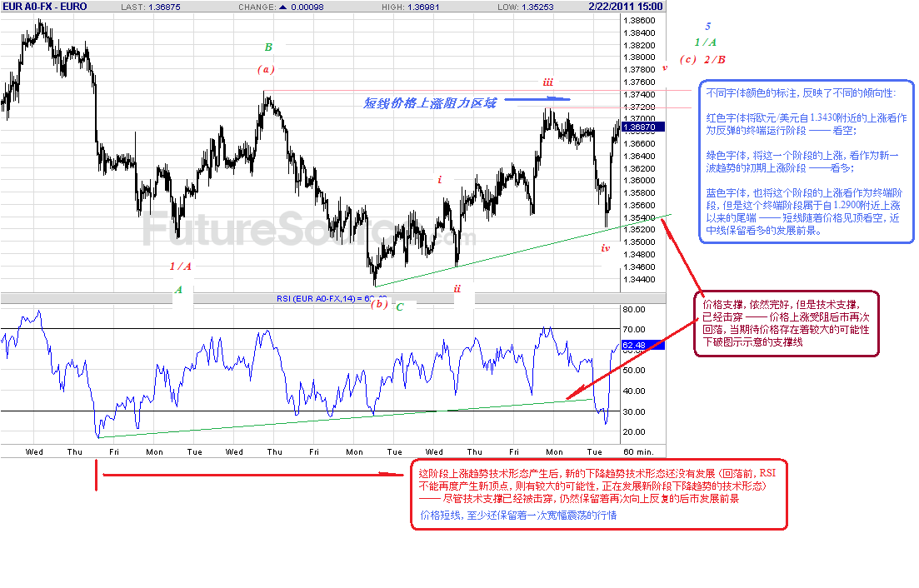Click the 80.00 RSI axis label
The image size is (919, 588).
pyautogui.click(x=634, y=309)
